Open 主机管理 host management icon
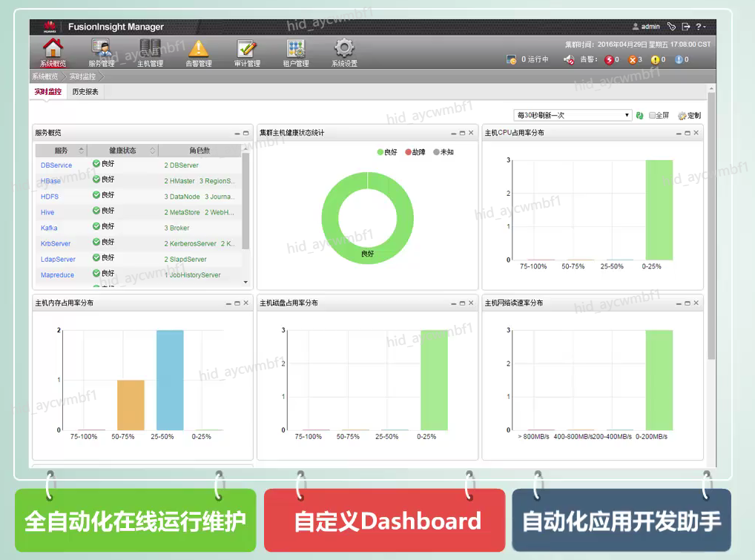This screenshot has height=560, width=755. pos(150,49)
